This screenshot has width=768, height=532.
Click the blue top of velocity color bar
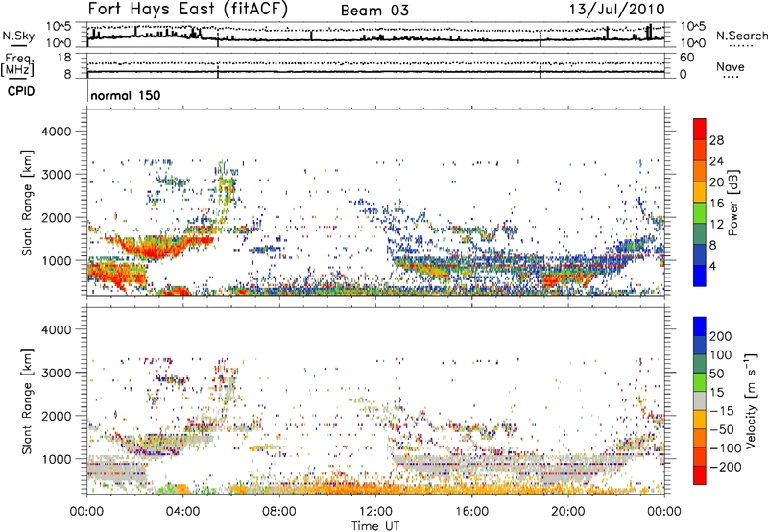(700, 326)
